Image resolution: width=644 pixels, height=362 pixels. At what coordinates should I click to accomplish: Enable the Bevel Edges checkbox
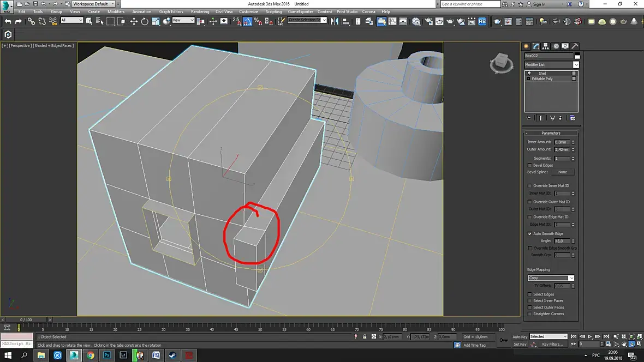[x=529, y=165]
